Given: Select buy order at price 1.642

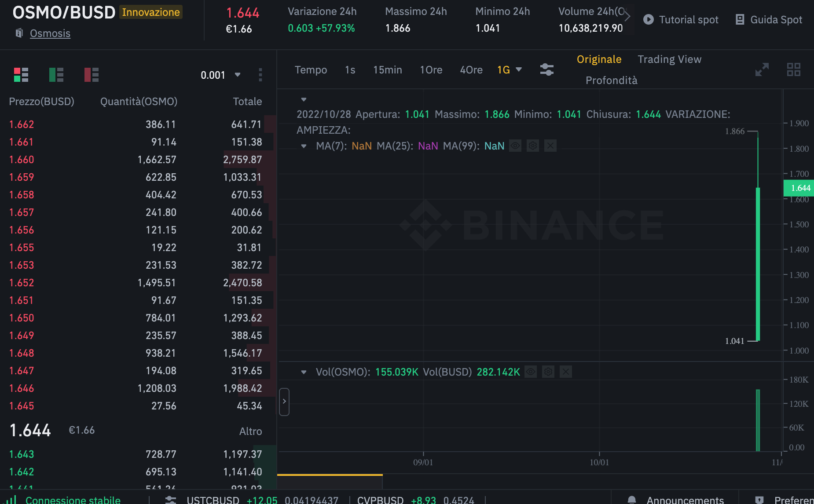Looking at the screenshot, I should pos(137,472).
